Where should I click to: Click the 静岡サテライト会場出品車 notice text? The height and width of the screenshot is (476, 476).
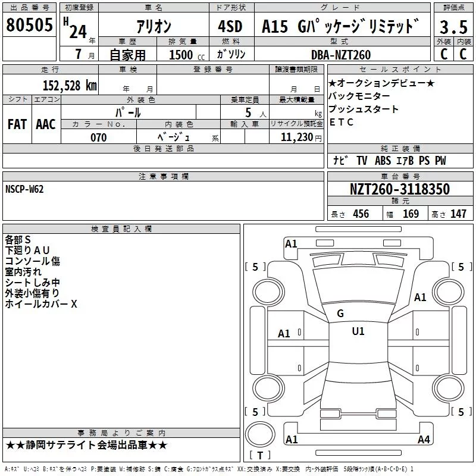[86, 445]
